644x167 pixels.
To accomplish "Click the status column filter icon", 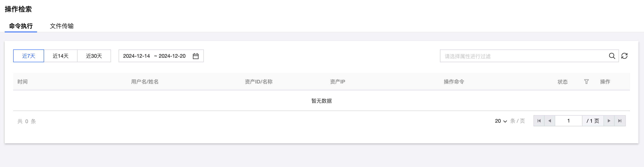I will point(586,82).
